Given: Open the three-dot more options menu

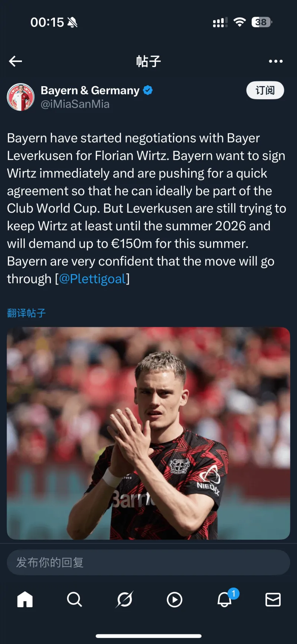Looking at the screenshot, I should click(275, 61).
